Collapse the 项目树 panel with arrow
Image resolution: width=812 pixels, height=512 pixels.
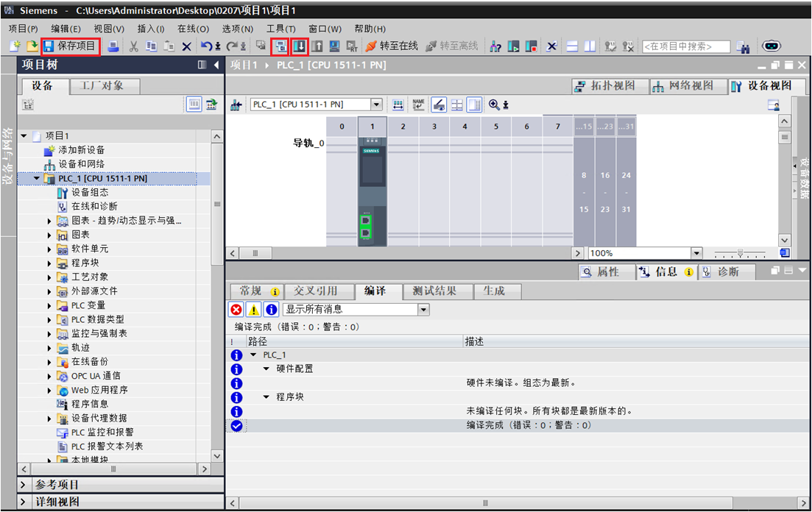click(216, 65)
